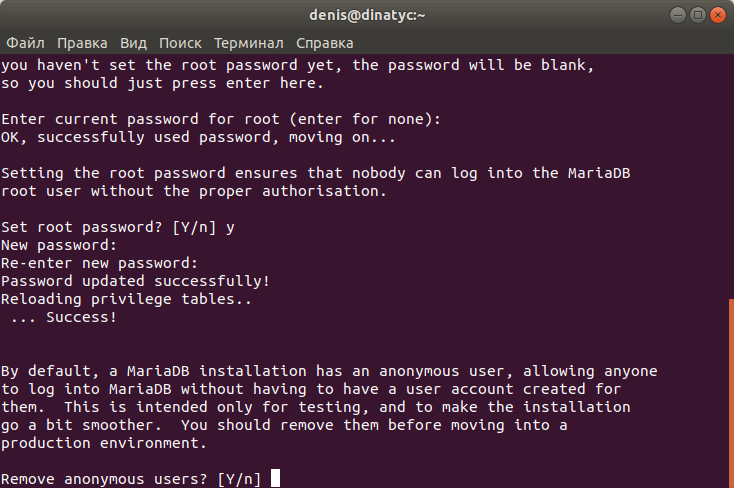
Task: Click the 'Enter current password for root' line
Action: pos(221,119)
